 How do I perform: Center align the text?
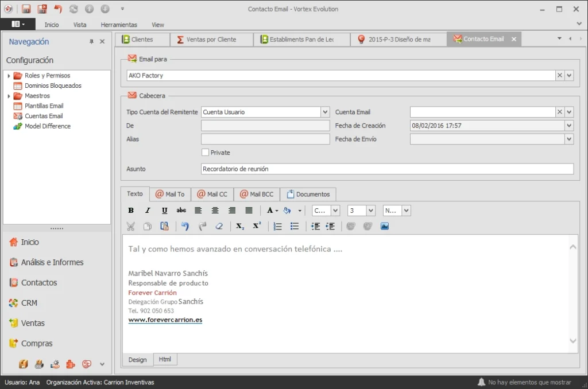215,210
